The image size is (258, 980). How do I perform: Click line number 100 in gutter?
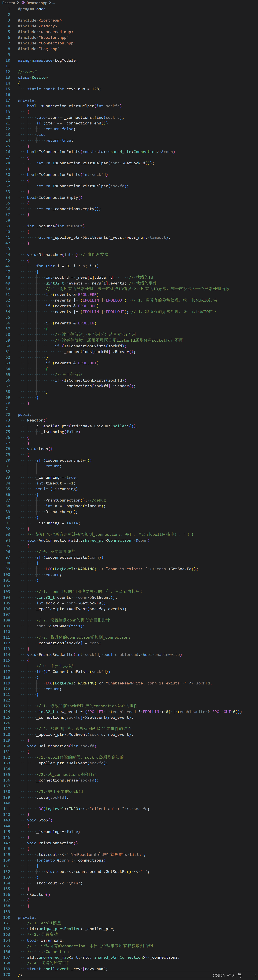[7, 575]
